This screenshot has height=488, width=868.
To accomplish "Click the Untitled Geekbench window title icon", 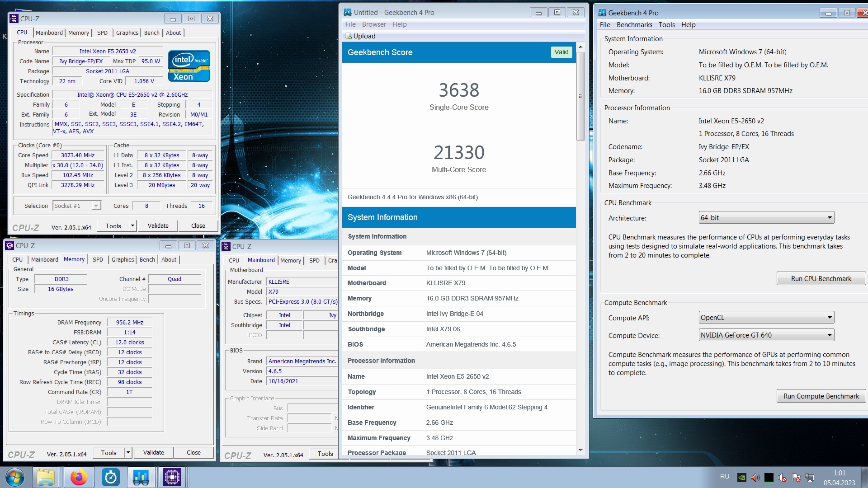I will (348, 12).
